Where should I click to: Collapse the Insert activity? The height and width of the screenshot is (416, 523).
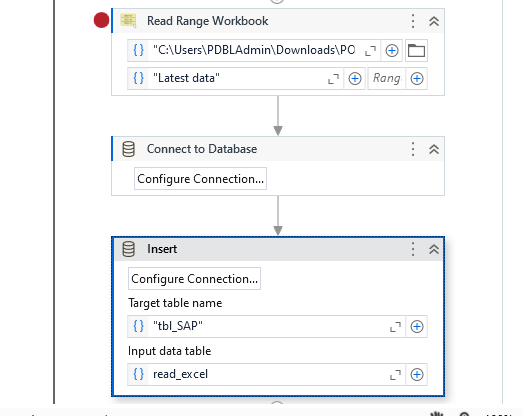click(x=434, y=249)
